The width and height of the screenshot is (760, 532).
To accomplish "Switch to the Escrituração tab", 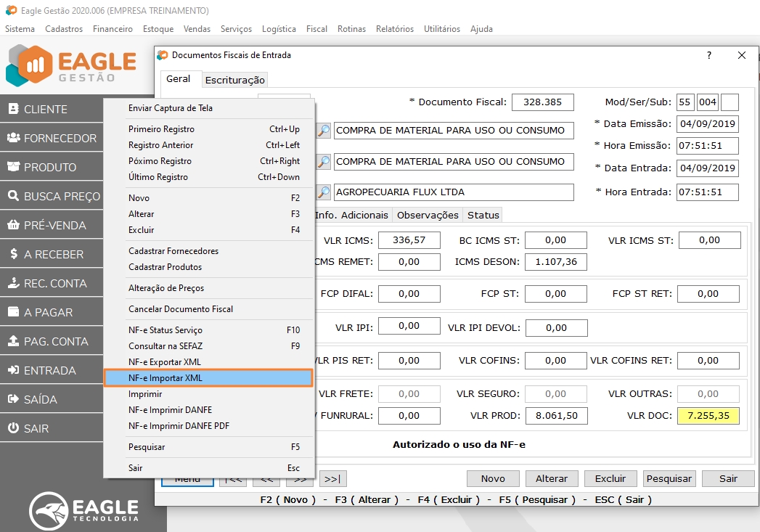I will point(234,80).
